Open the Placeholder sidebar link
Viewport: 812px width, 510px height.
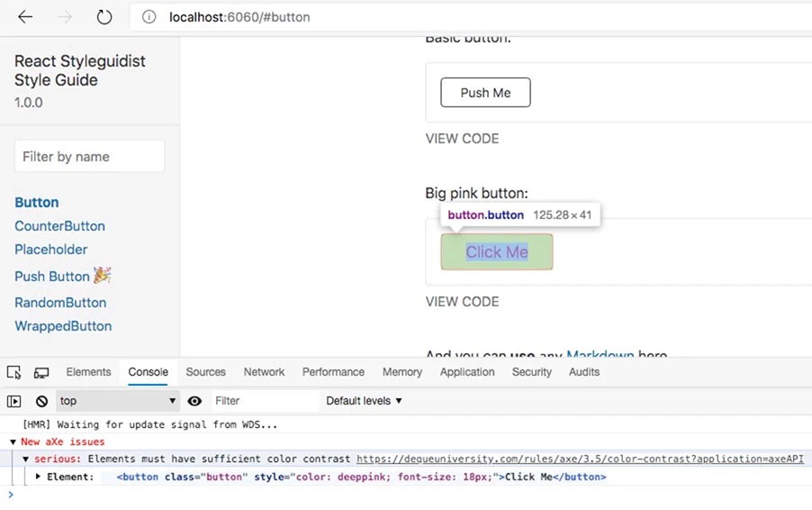click(x=50, y=250)
